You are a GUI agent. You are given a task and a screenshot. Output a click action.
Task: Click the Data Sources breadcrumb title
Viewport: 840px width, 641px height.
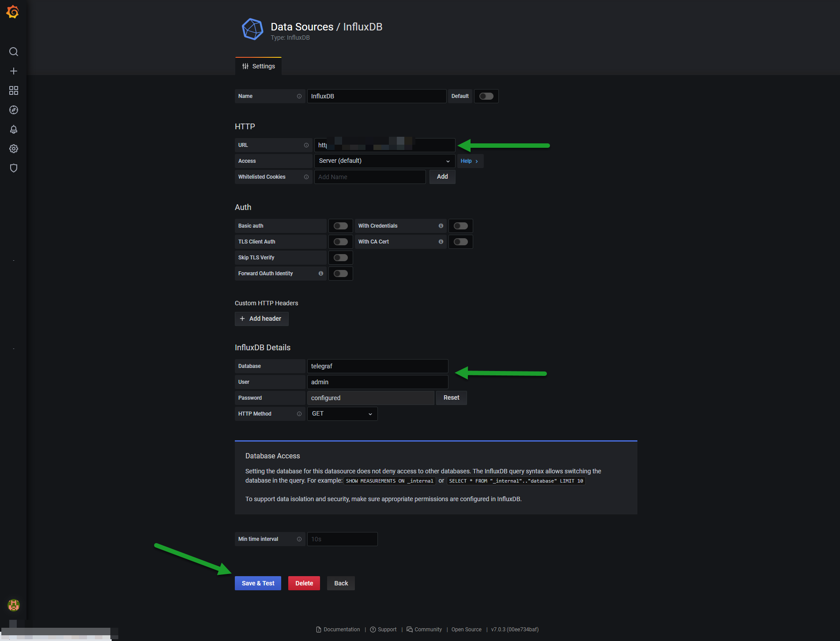(302, 27)
